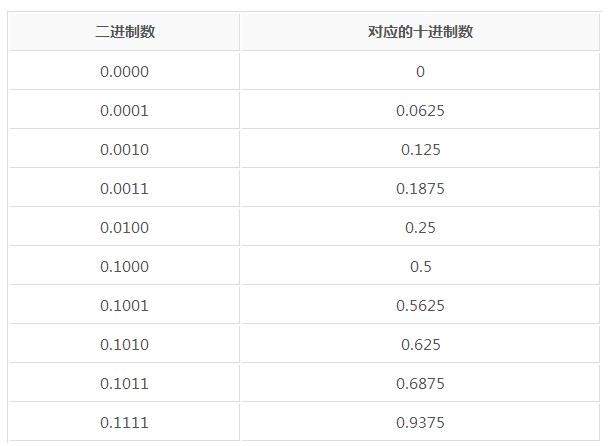Select the binary cell 0.0001

point(125,110)
